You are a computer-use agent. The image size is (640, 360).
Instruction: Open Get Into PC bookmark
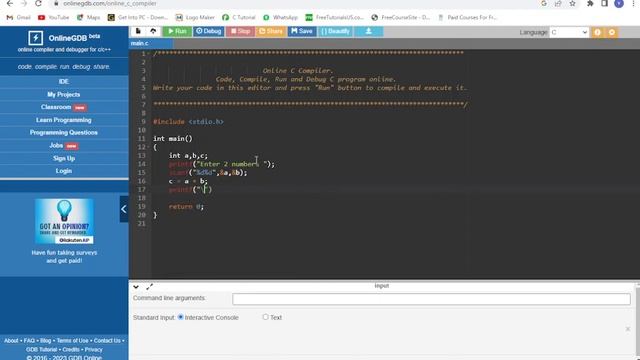point(138,18)
